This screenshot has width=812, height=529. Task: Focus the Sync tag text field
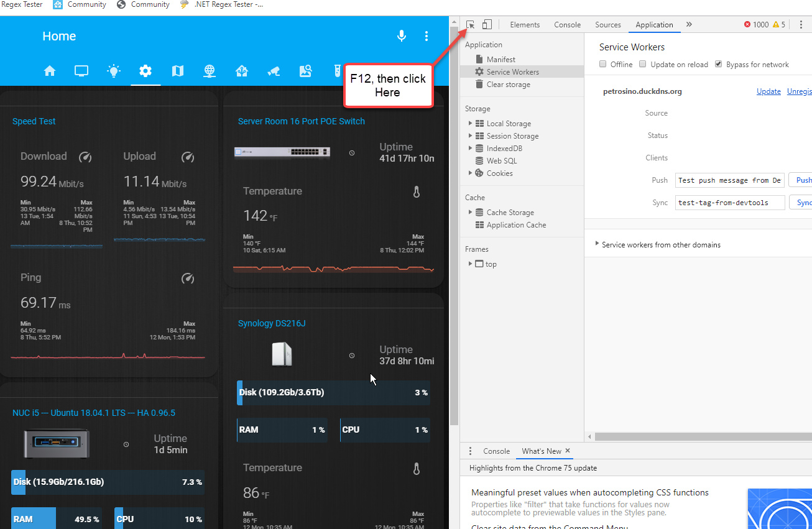tap(730, 203)
